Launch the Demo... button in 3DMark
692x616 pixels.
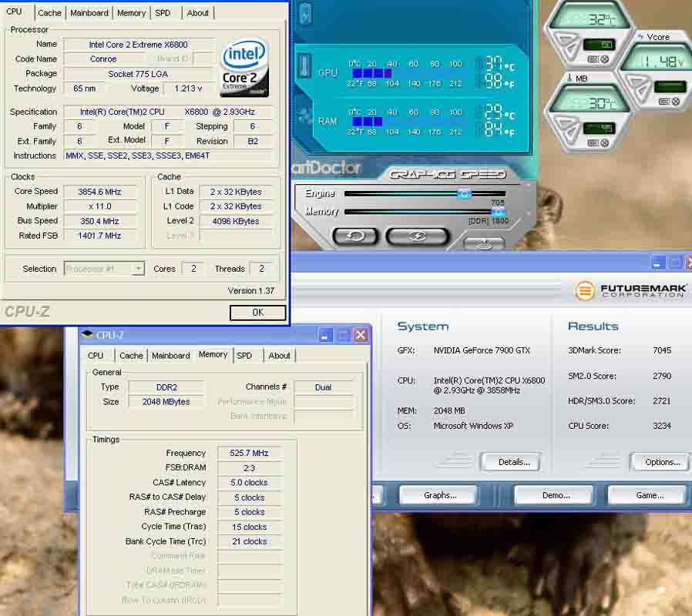[553, 495]
